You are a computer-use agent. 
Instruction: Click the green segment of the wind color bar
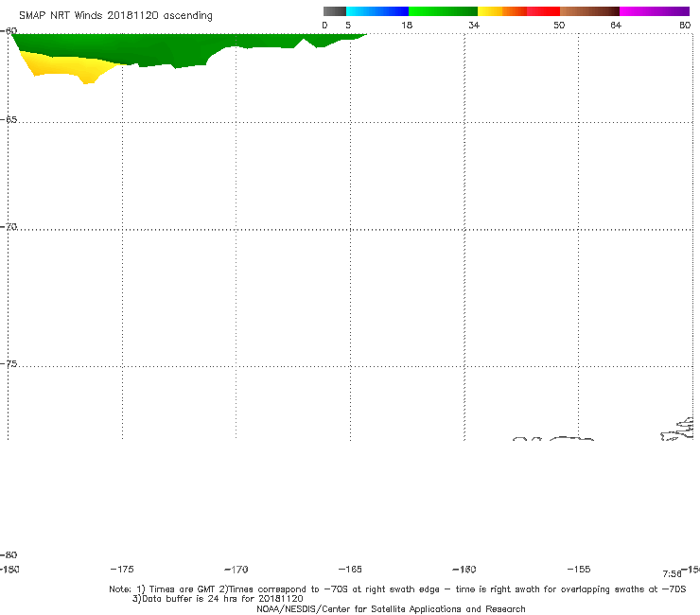coord(443,11)
